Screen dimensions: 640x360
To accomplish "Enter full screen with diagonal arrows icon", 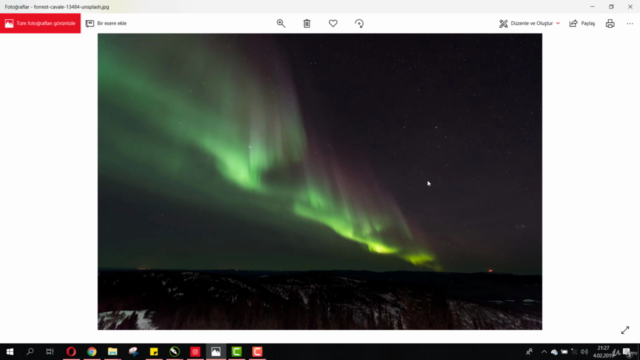I will coord(625,330).
